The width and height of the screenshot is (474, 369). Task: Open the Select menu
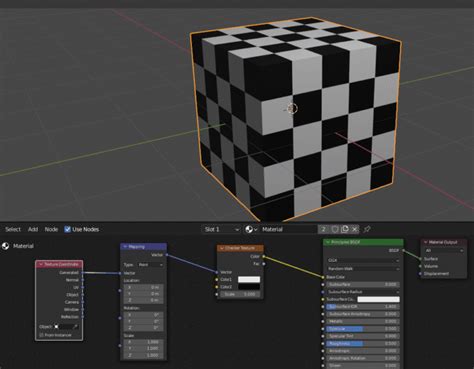[x=13, y=229]
